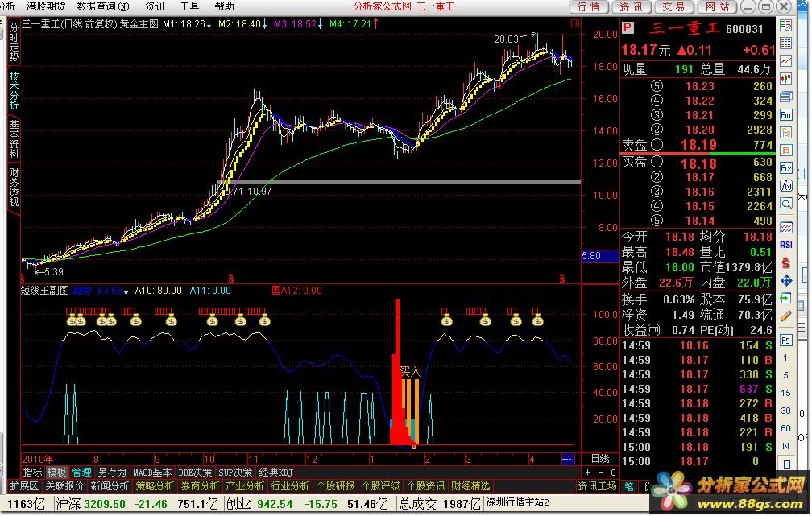
Task: Open the orange document icon in right toolbar
Action: [x=786, y=150]
